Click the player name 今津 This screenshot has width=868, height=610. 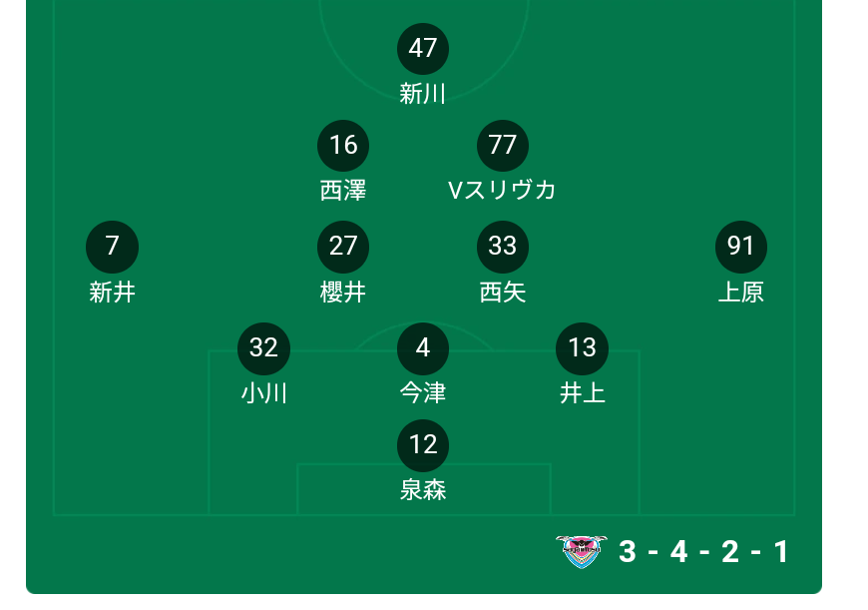click(423, 393)
